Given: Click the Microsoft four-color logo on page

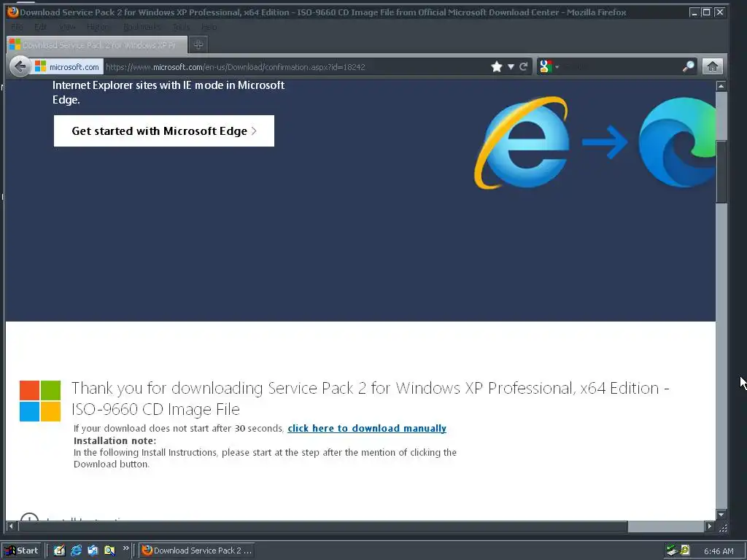Looking at the screenshot, I should [x=40, y=401].
